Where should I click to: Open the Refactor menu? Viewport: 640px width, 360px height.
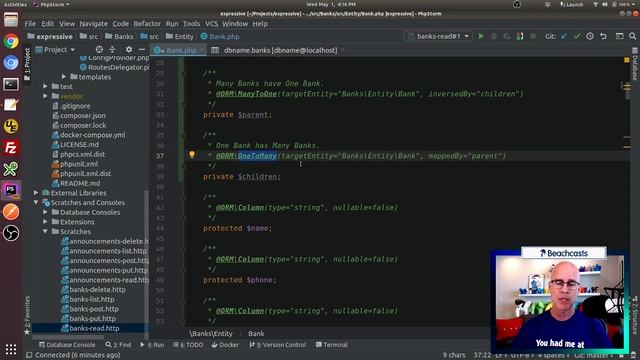pyautogui.click(x=147, y=24)
